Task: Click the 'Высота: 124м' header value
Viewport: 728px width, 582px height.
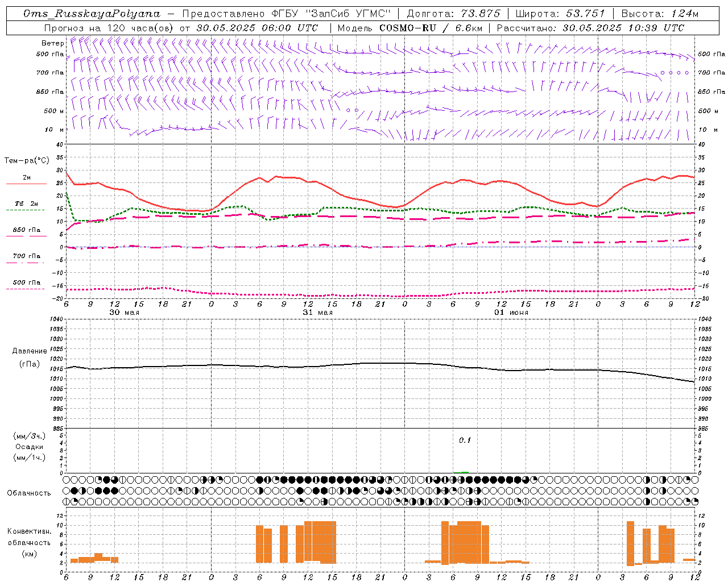Action: pyautogui.click(x=659, y=14)
